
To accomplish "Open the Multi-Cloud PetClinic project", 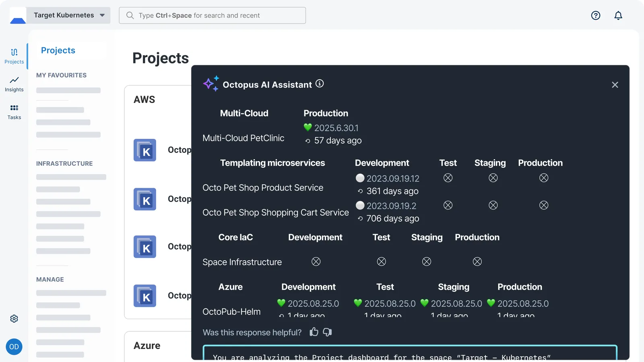I will pos(243,138).
